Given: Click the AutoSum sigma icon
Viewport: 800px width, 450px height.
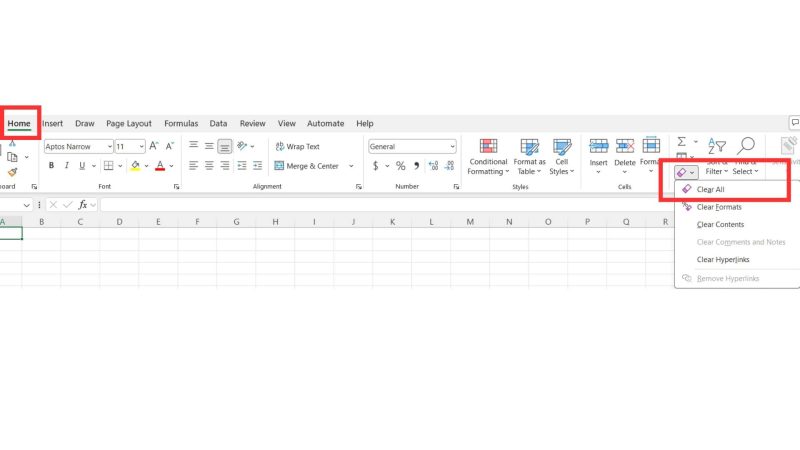Looking at the screenshot, I should pos(681,141).
